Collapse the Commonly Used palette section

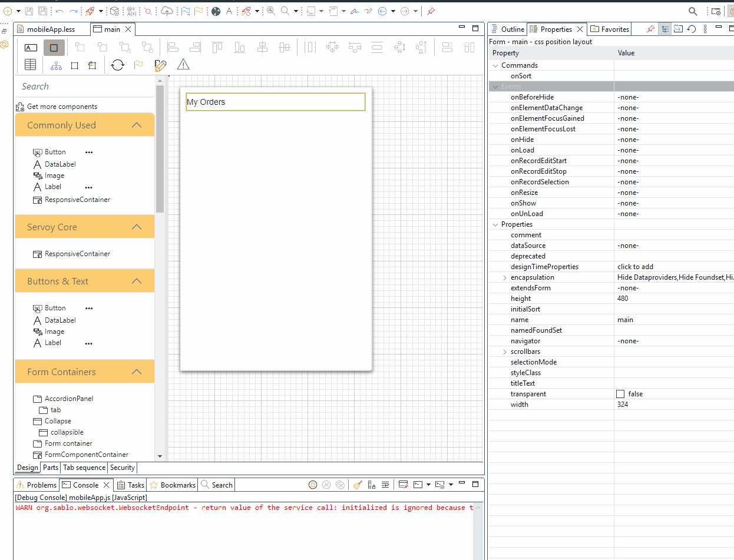137,125
